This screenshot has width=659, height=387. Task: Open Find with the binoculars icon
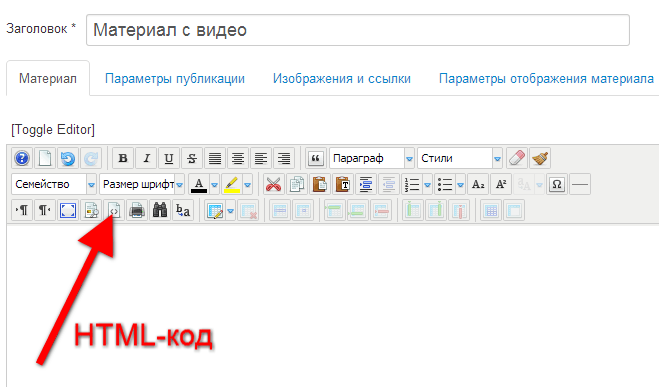160,210
